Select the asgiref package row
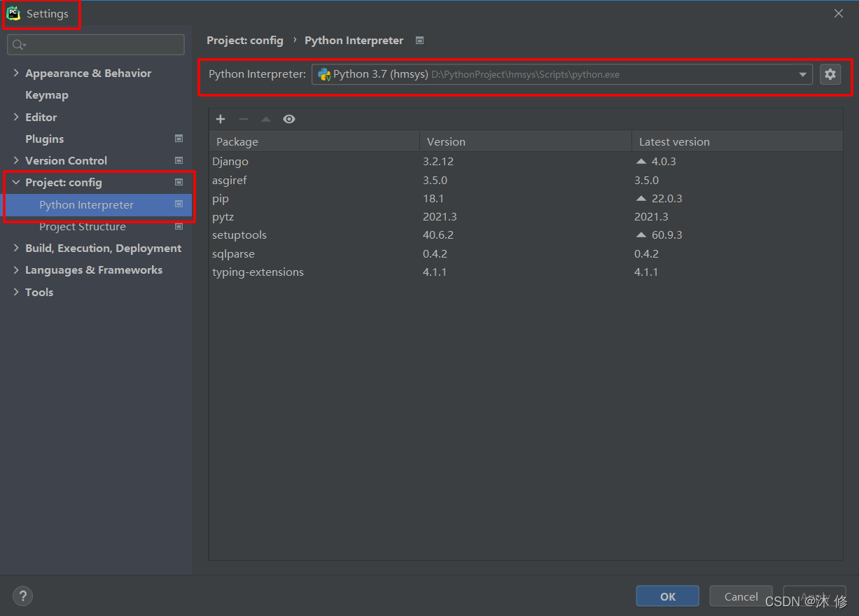Image resolution: width=859 pixels, height=616 pixels. pos(526,180)
